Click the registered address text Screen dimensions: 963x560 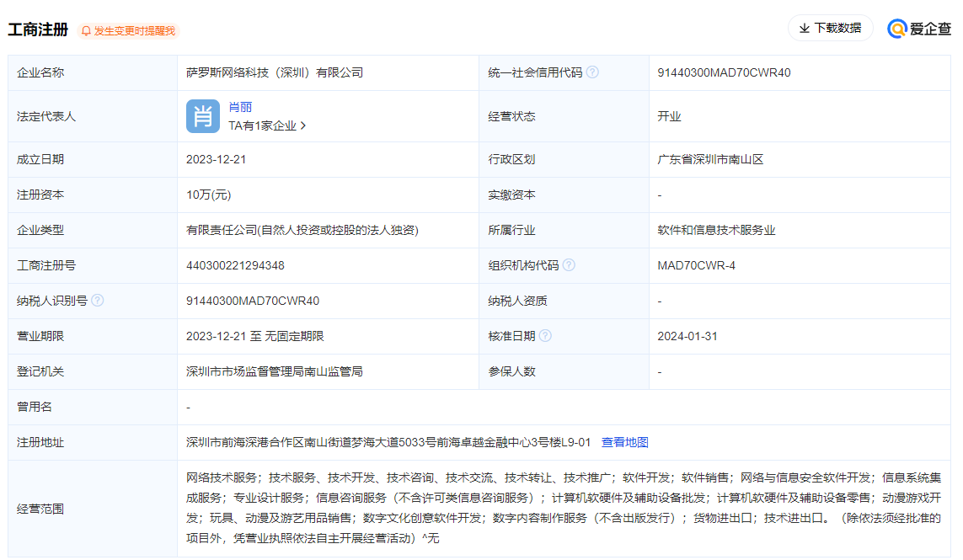tap(388, 442)
